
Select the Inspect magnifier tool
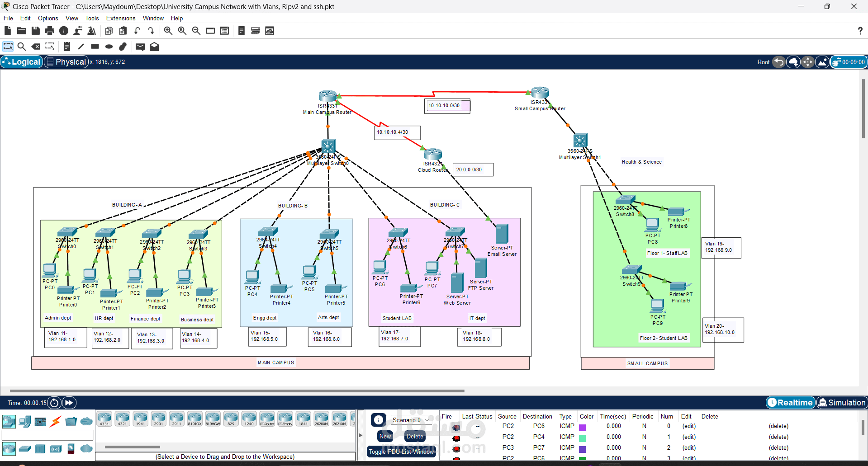(x=22, y=46)
